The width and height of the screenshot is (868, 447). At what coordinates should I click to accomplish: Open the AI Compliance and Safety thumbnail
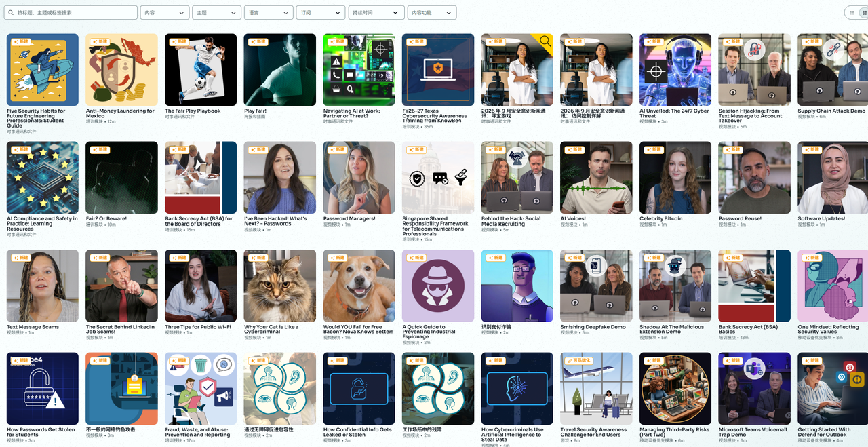(x=43, y=178)
